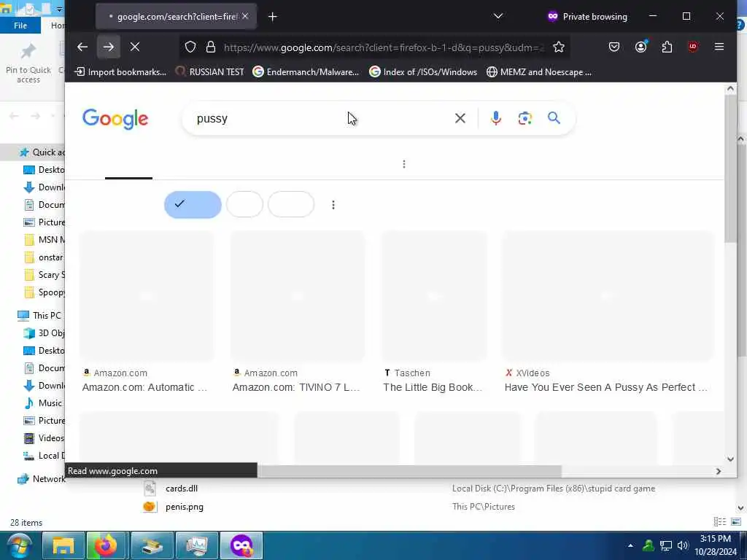Select Quick access in Explorer sidebar
The width and height of the screenshot is (747, 560).
41,152
